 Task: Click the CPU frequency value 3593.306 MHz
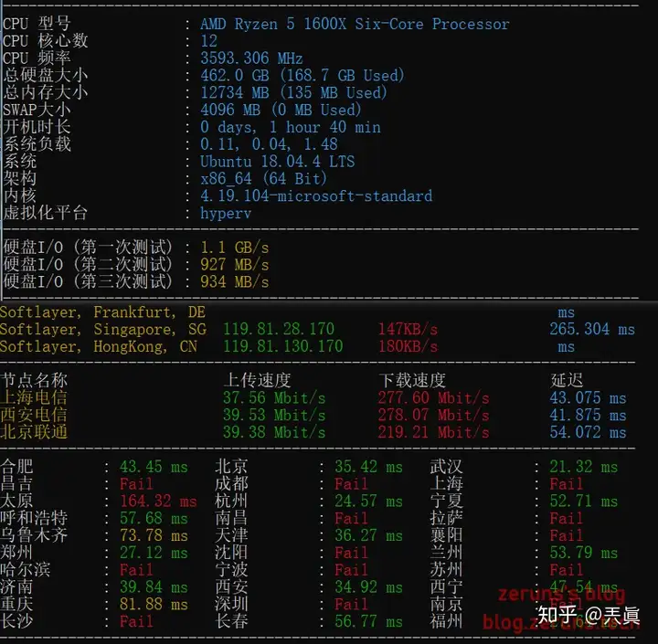click(251, 58)
